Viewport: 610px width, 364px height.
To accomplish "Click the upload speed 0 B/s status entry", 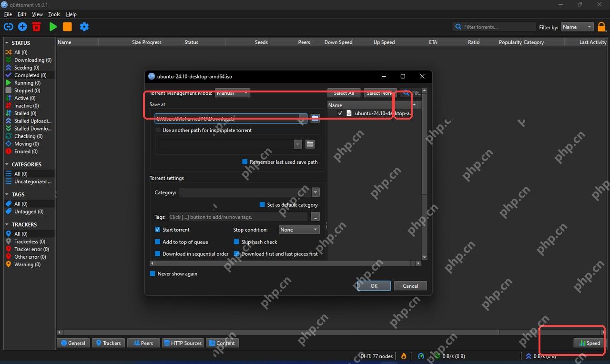I will (541, 356).
